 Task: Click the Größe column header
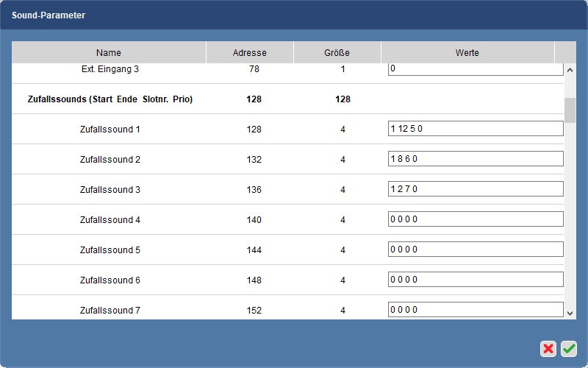click(x=337, y=52)
